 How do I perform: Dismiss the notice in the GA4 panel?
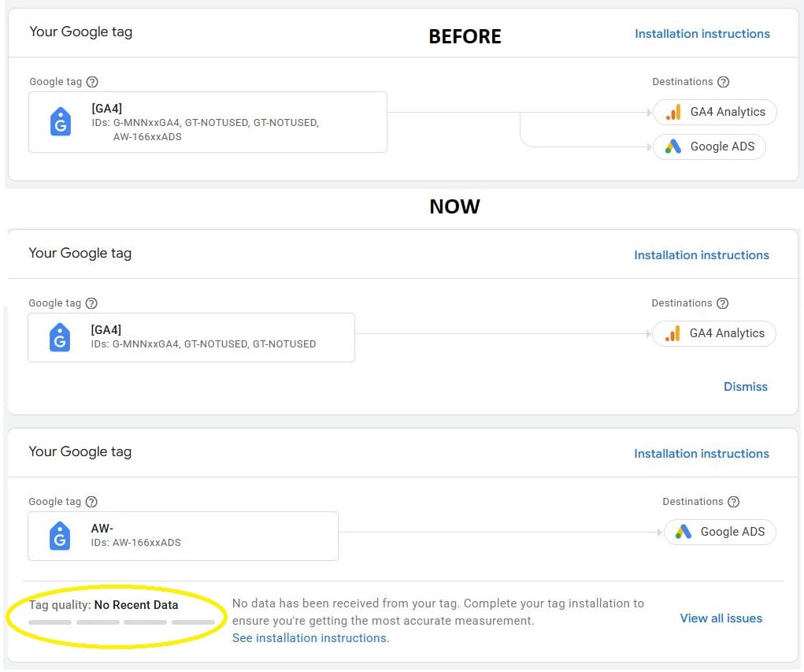(745, 387)
